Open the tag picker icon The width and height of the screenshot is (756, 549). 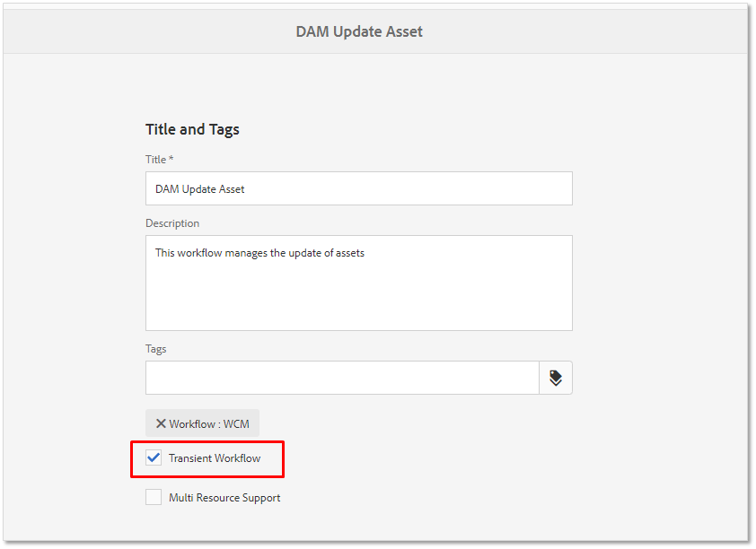(556, 378)
